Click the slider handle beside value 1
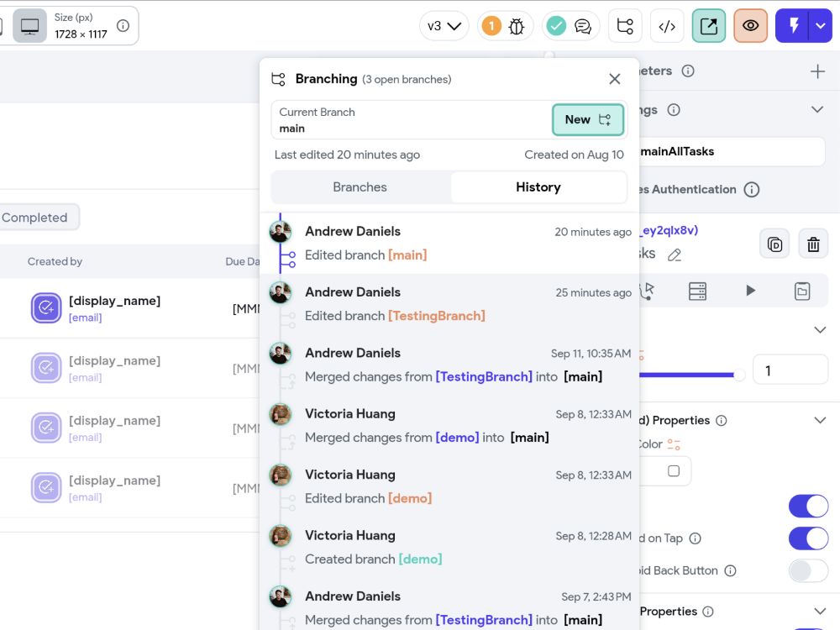Image resolution: width=840 pixels, height=630 pixels. click(739, 375)
